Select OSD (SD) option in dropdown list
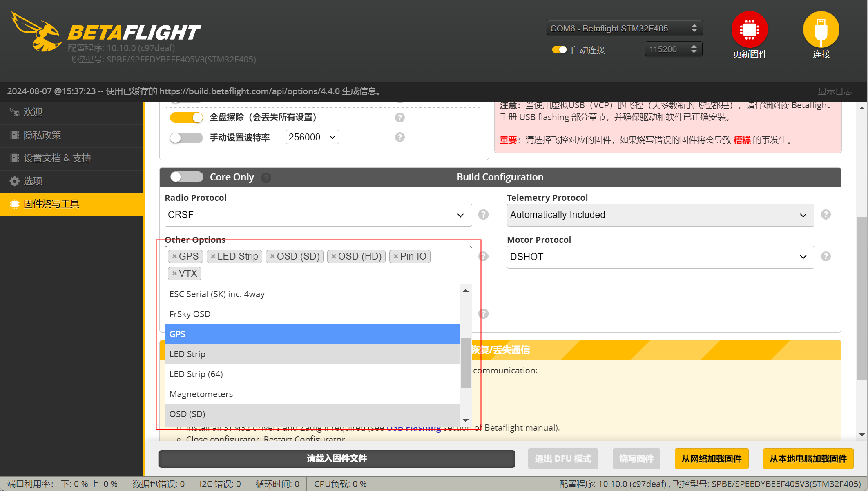 coord(312,414)
